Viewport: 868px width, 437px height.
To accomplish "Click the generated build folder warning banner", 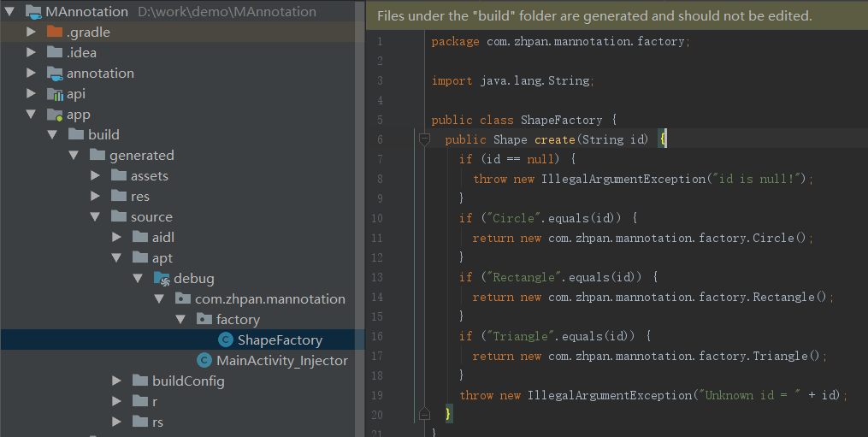I will 617,15.
